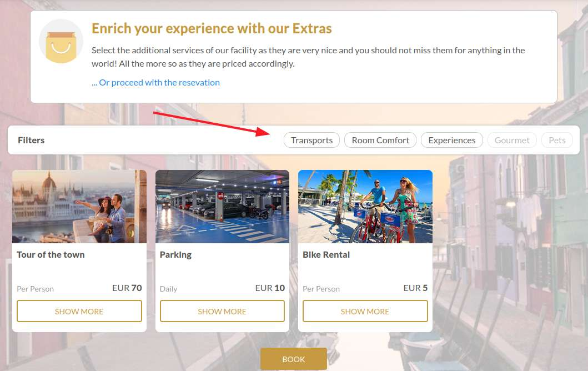Toggle the Room Comfort filter
This screenshot has height=371, width=588.
click(380, 140)
